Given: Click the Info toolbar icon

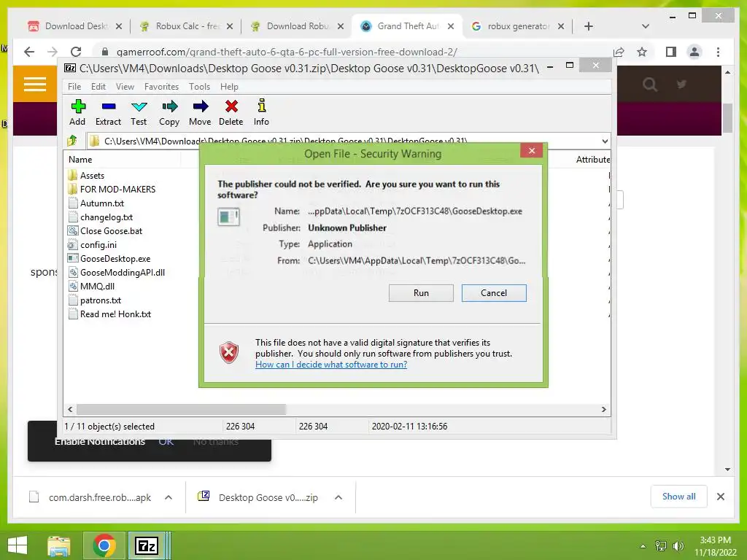Looking at the screenshot, I should 261,112.
